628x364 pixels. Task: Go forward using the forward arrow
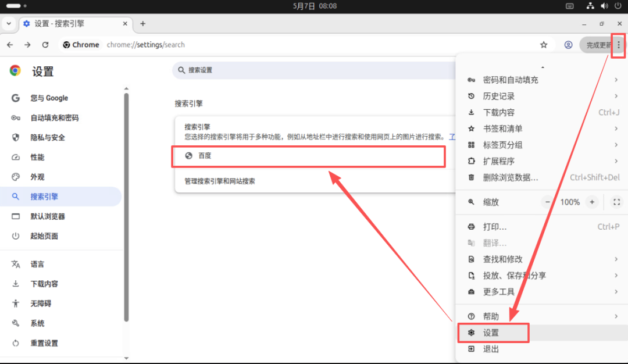(x=27, y=45)
